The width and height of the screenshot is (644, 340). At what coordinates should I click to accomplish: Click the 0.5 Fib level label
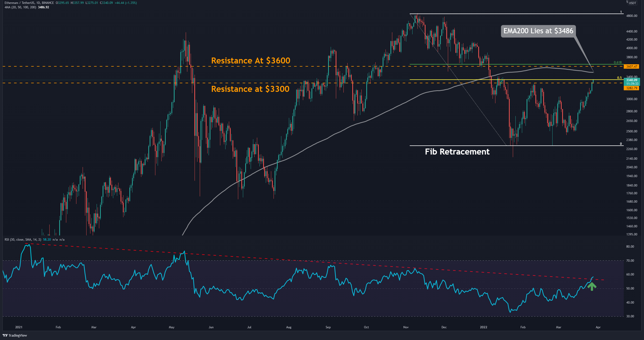pyautogui.click(x=620, y=78)
